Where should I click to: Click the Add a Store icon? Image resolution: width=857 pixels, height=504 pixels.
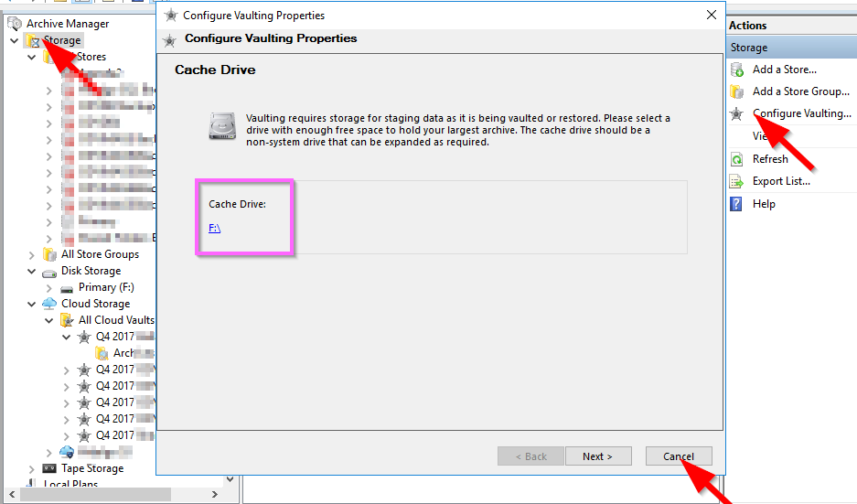point(737,70)
